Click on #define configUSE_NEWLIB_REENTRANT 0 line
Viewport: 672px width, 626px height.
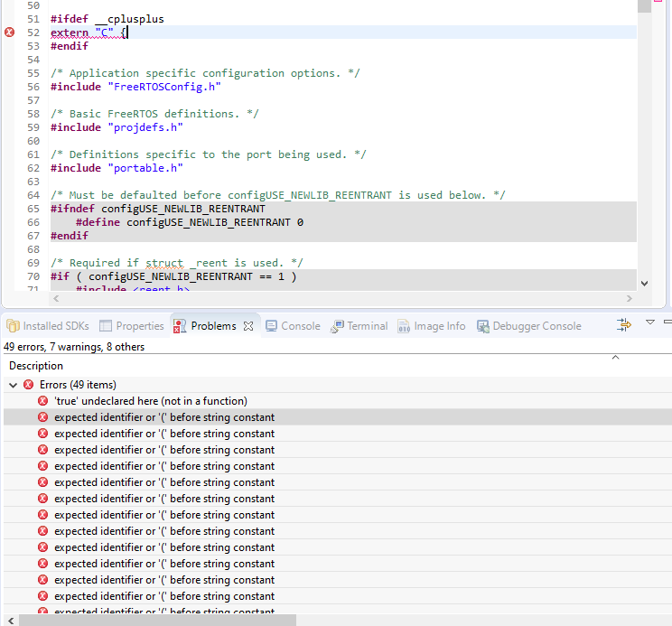click(190, 222)
